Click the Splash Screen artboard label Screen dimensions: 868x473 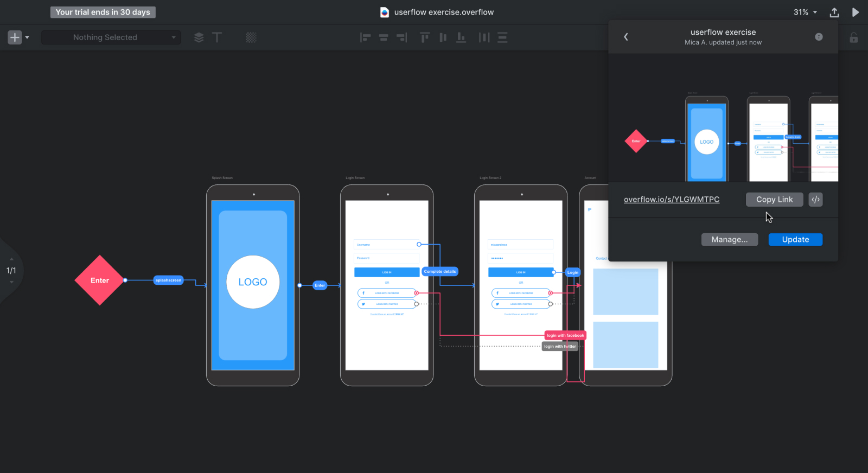pyautogui.click(x=222, y=178)
